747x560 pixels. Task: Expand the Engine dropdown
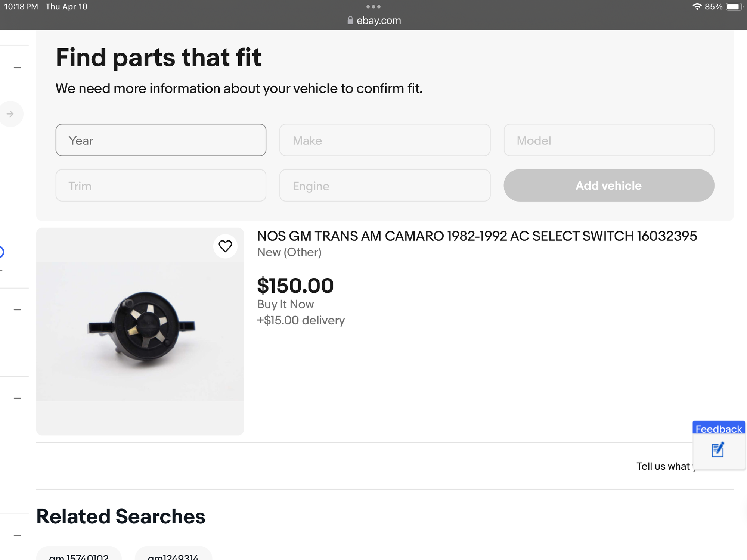(x=385, y=186)
